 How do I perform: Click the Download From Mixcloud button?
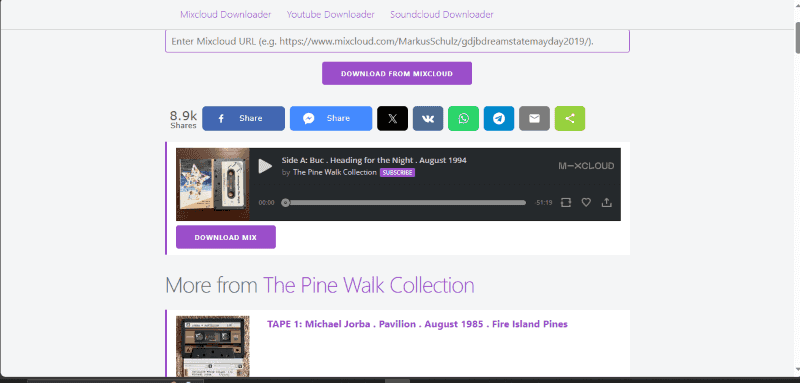397,73
